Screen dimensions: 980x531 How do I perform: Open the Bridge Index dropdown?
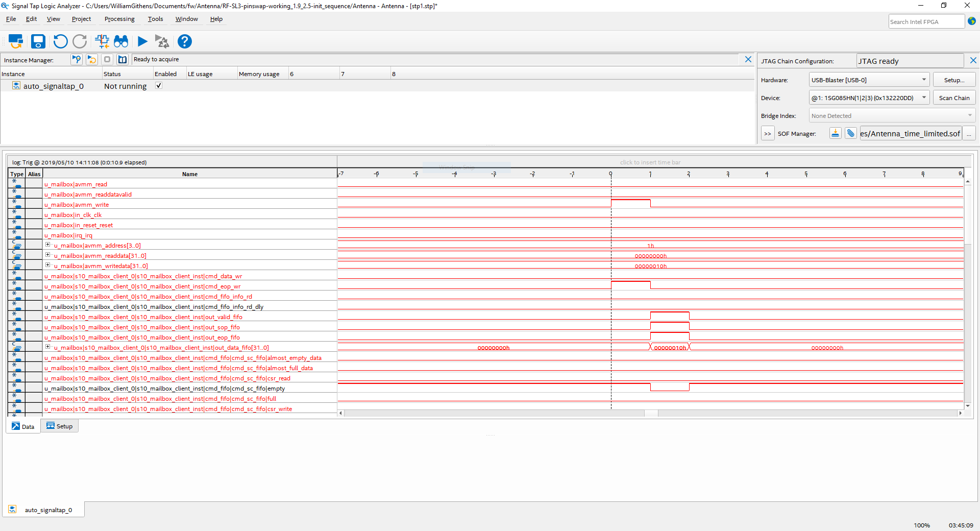[892, 115]
